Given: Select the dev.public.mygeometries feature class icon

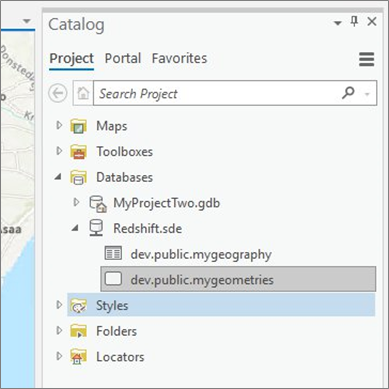Looking at the screenshot, I should 113,279.
